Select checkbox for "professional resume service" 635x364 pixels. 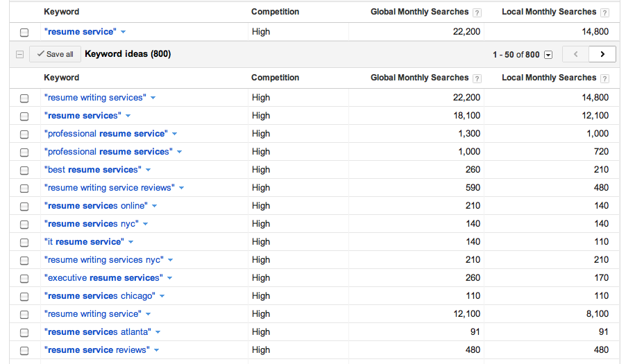24,135
